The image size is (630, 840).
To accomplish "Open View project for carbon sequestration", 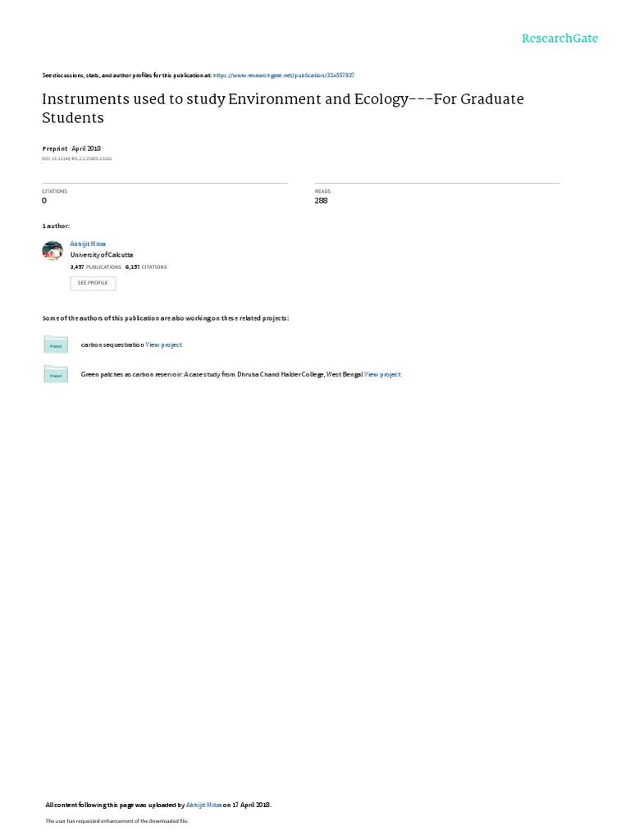I will pos(163,345).
